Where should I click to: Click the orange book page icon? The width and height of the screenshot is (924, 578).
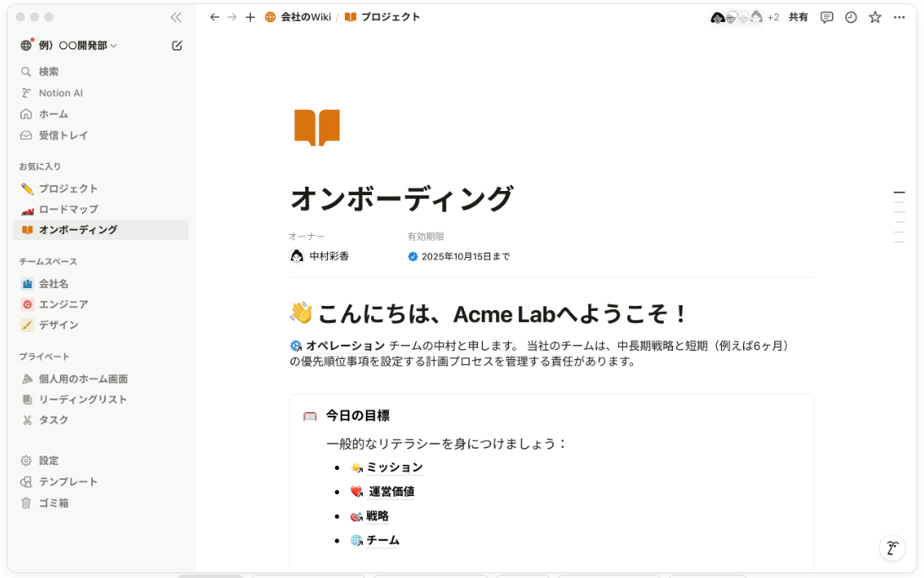pos(317,128)
